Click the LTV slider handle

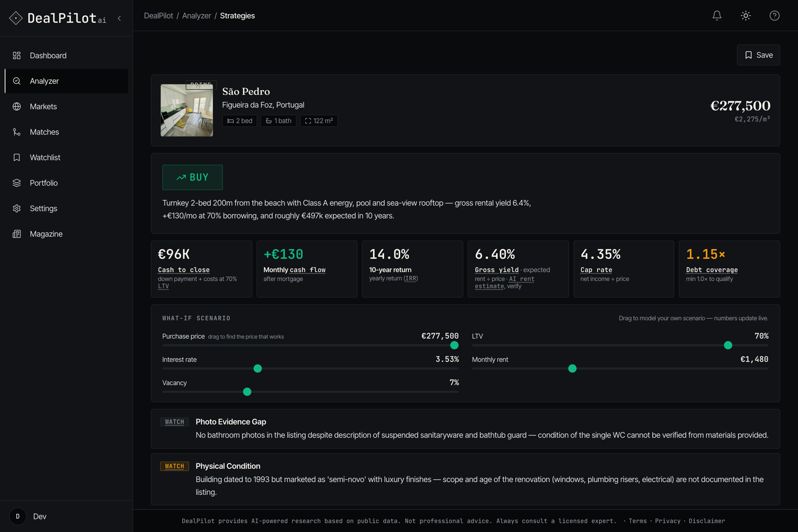(x=728, y=345)
